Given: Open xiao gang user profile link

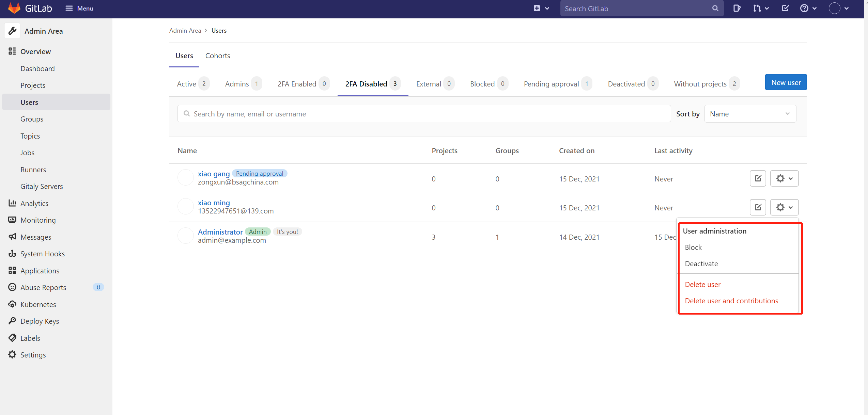Looking at the screenshot, I should click(214, 174).
